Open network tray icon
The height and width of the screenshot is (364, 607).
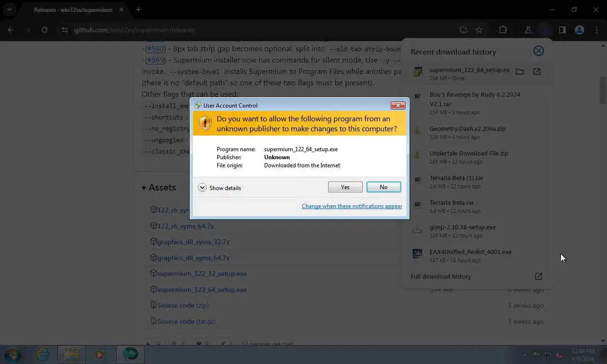click(x=548, y=355)
